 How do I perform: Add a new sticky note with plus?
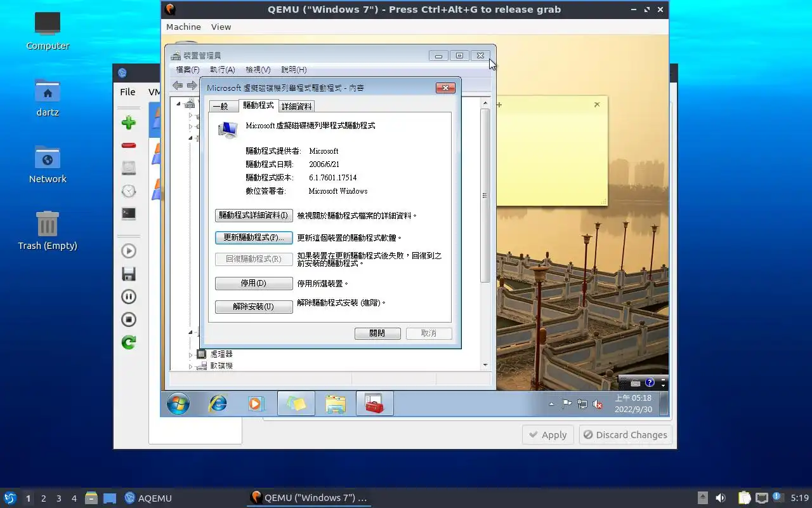(499, 105)
